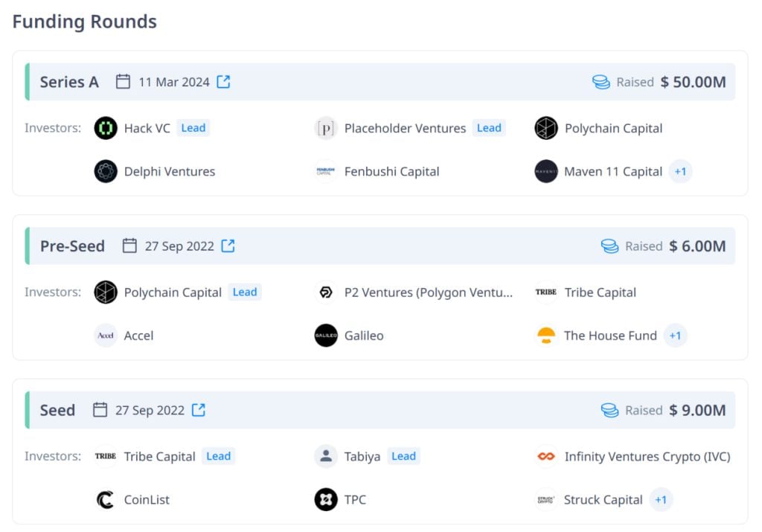Click Polychain Capital logo in Series A

click(546, 128)
